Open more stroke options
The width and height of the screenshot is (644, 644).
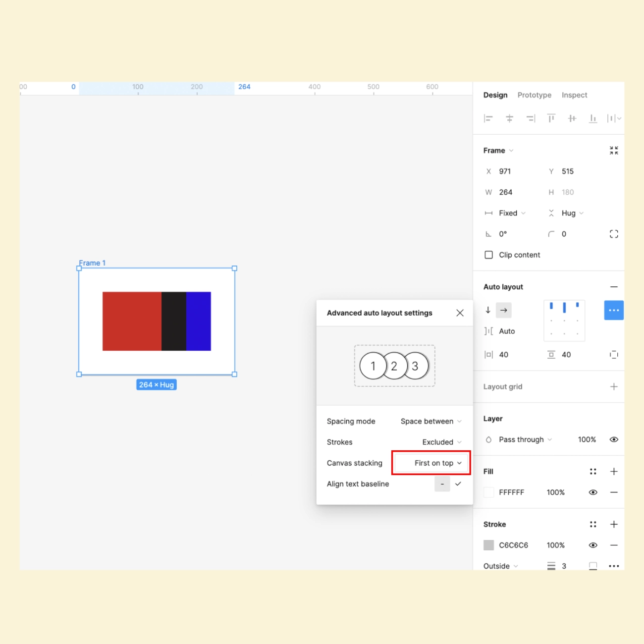(x=614, y=566)
